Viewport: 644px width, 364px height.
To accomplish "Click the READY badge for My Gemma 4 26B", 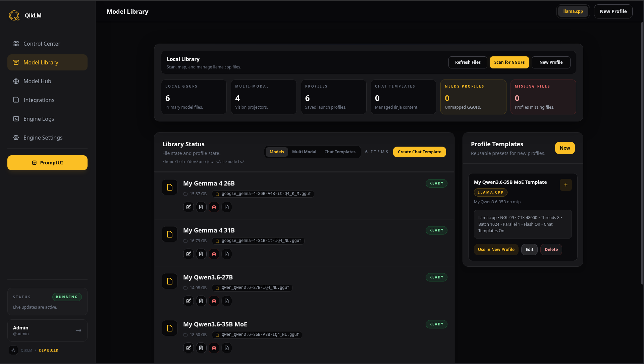I will coord(436,184).
